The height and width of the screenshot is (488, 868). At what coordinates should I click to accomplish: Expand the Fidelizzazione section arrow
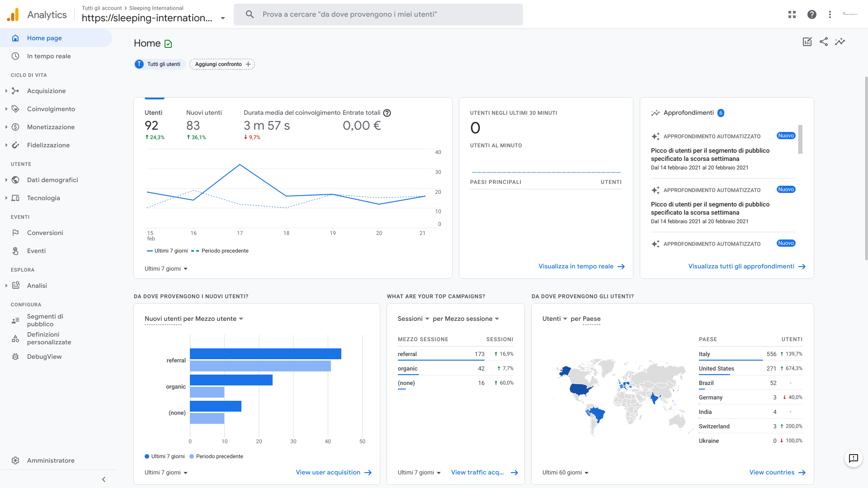pos(6,145)
